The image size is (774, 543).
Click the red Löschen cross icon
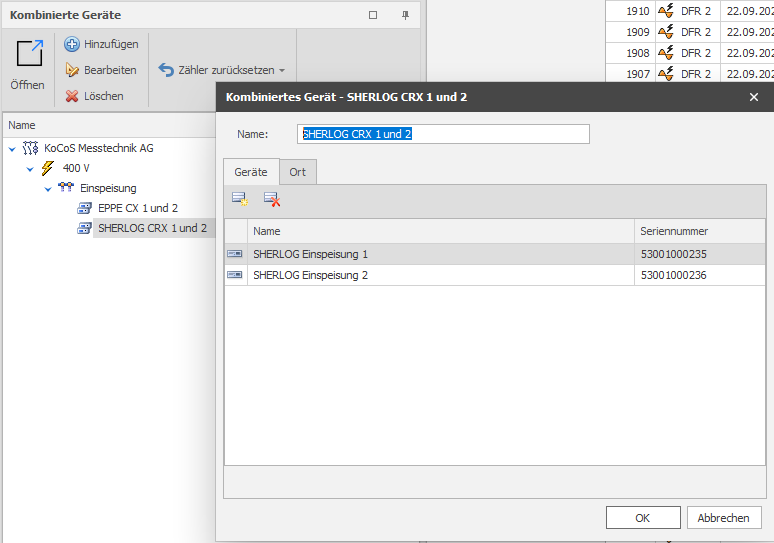tap(72, 96)
